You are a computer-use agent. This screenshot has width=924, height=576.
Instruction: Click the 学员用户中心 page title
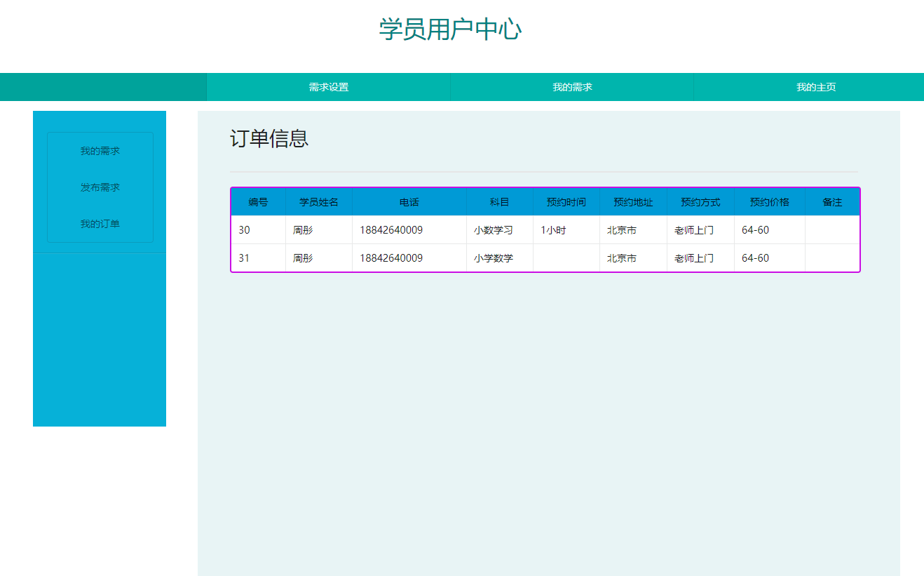click(449, 29)
